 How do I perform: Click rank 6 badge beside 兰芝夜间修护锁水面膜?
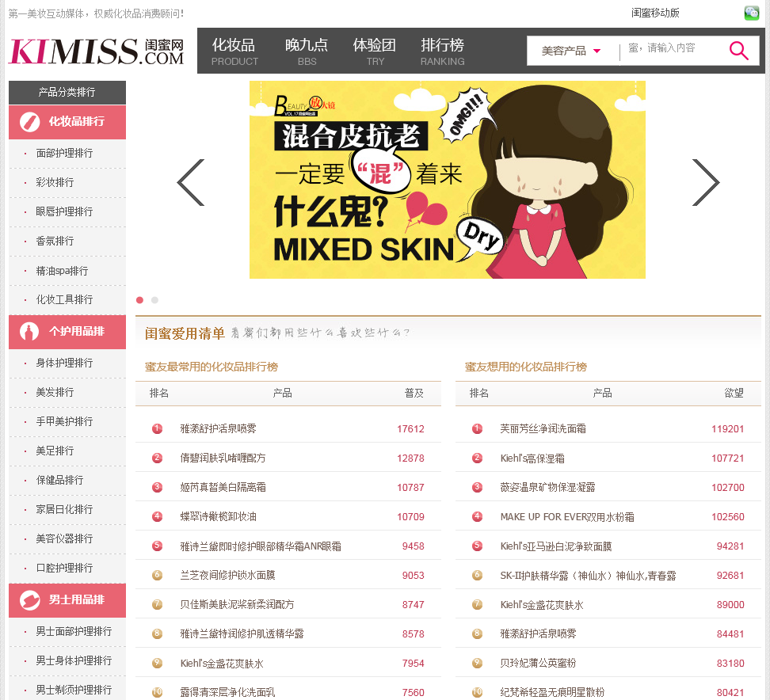(x=157, y=575)
